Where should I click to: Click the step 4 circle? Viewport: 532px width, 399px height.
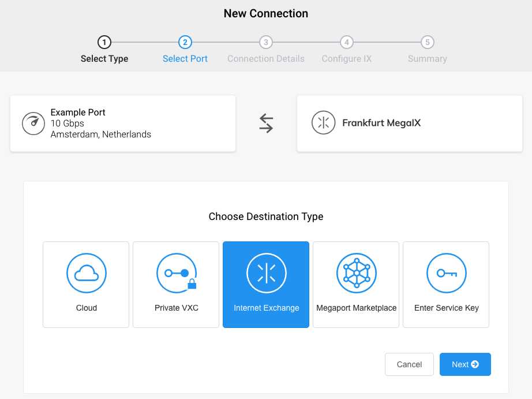coord(347,43)
